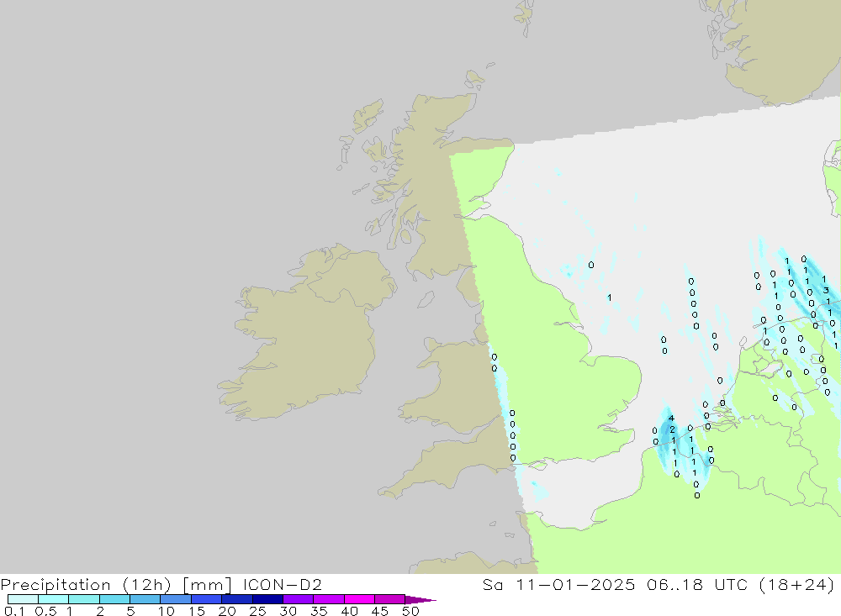The image size is (841, 616).
Task: Click the "45" legend scale label
Action: pos(380,611)
